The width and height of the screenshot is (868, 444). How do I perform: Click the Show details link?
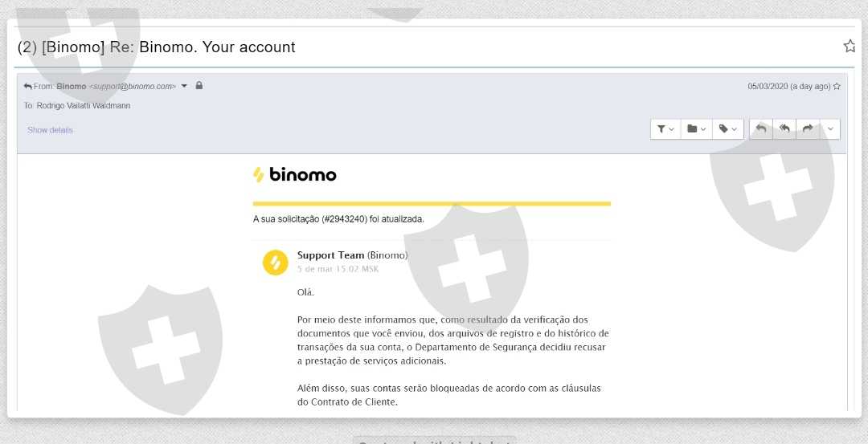50,130
